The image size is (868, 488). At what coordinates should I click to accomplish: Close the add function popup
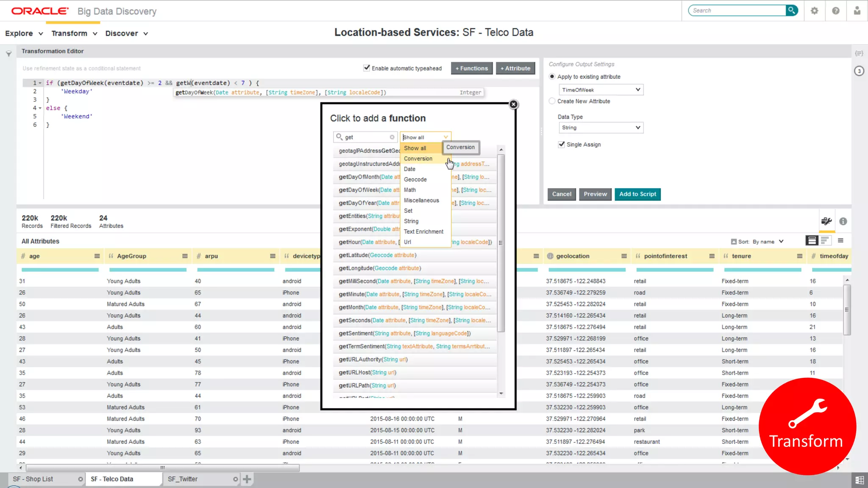[513, 104]
